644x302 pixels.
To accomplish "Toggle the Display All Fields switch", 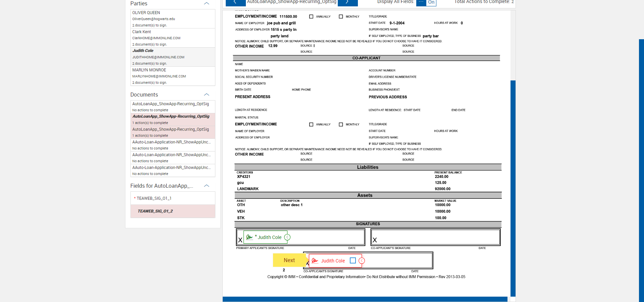I will point(426,3).
